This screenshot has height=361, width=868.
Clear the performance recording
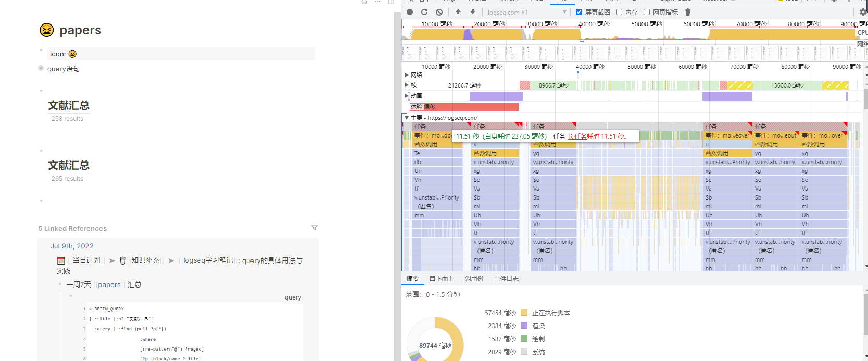pos(439,12)
